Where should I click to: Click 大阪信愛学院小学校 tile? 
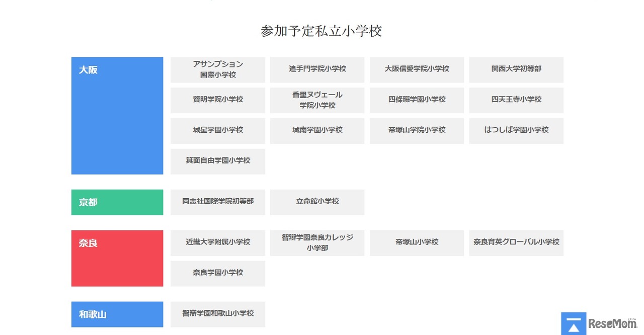click(417, 69)
